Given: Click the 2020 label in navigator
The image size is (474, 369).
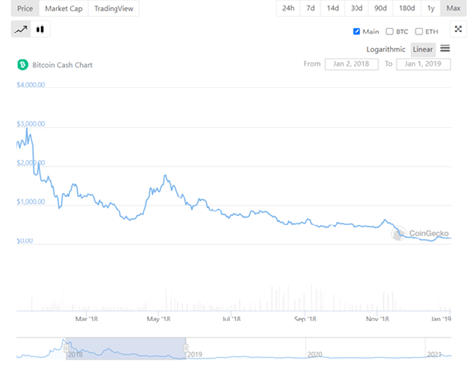Looking at the screenshot, I should [315, 354].
